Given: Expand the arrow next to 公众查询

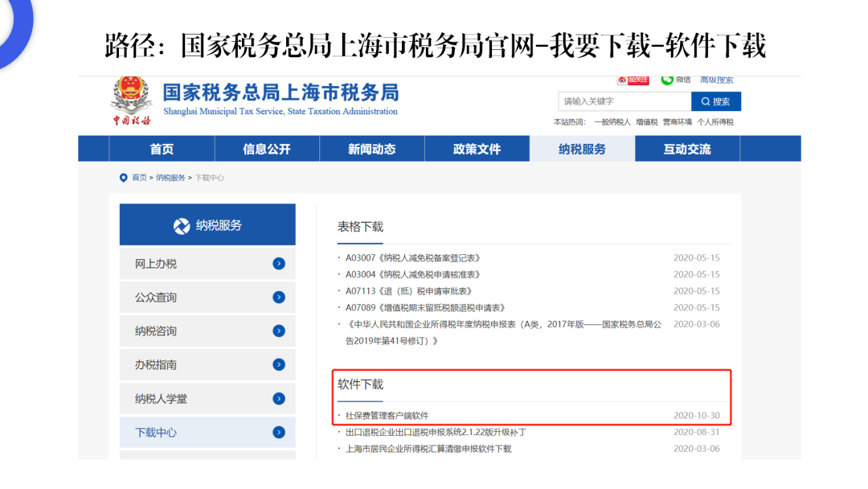Looking at the screenshot, I should (x=279, y=298).
